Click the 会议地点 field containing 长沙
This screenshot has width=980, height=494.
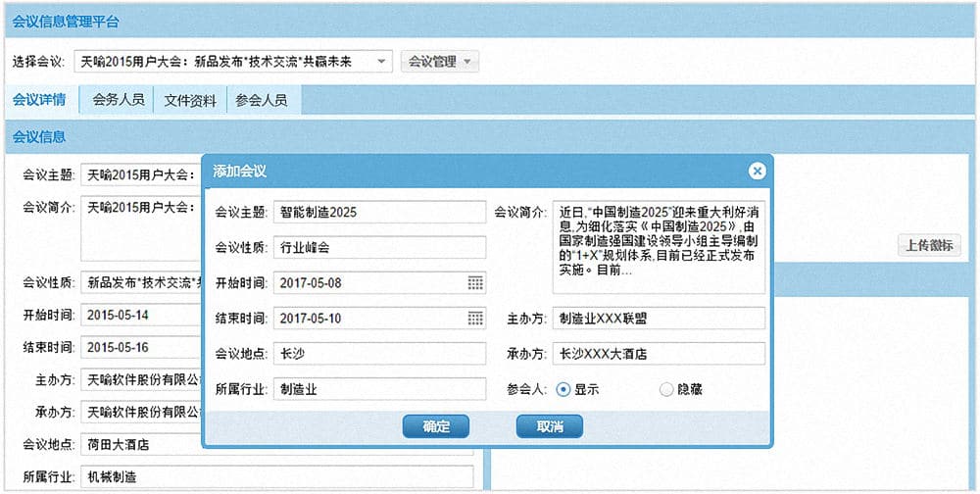tap(379, 354)
